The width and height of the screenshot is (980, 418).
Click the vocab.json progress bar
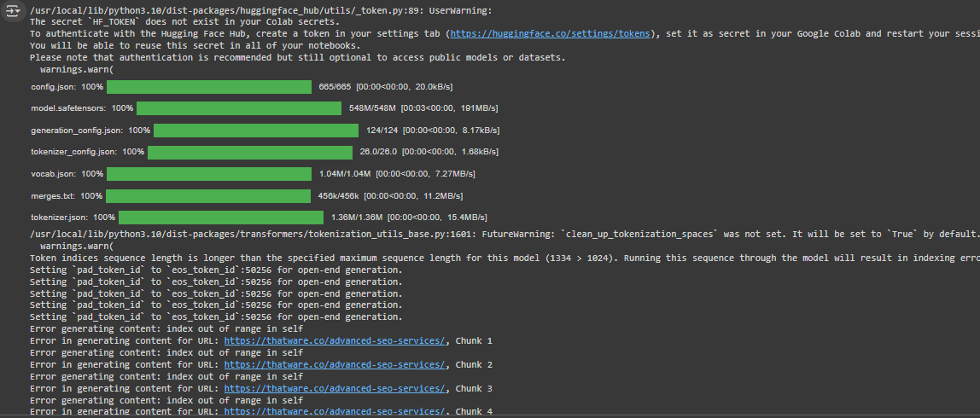[x=209, y=174]
